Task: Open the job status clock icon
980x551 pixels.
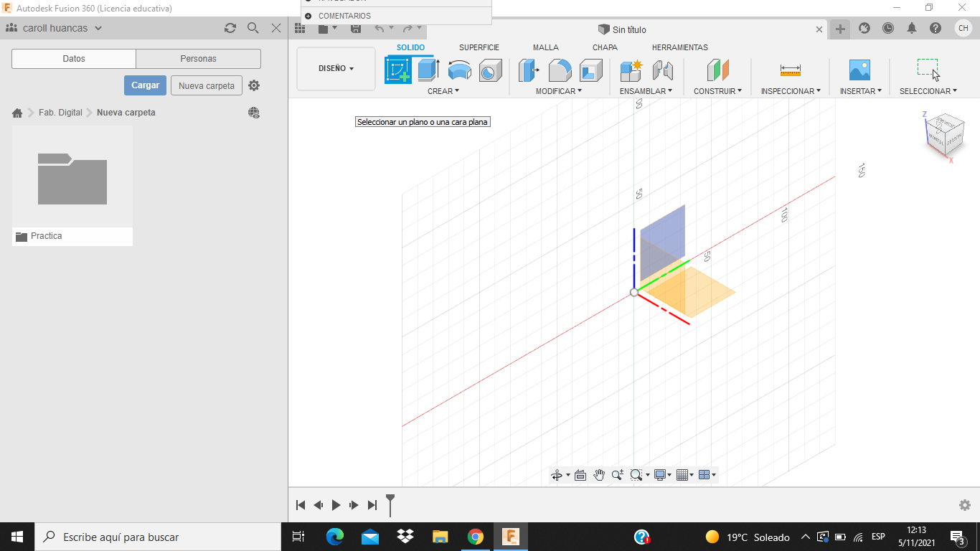Action: point(888,29)
